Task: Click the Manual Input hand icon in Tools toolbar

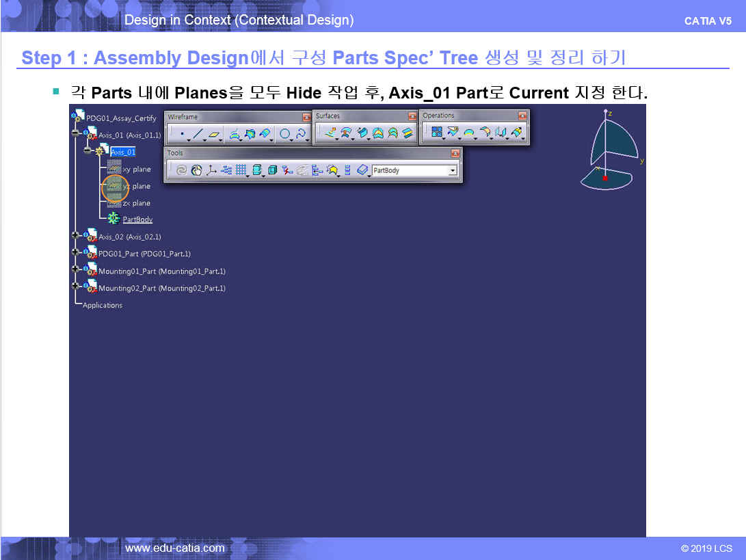Action: 196,170
